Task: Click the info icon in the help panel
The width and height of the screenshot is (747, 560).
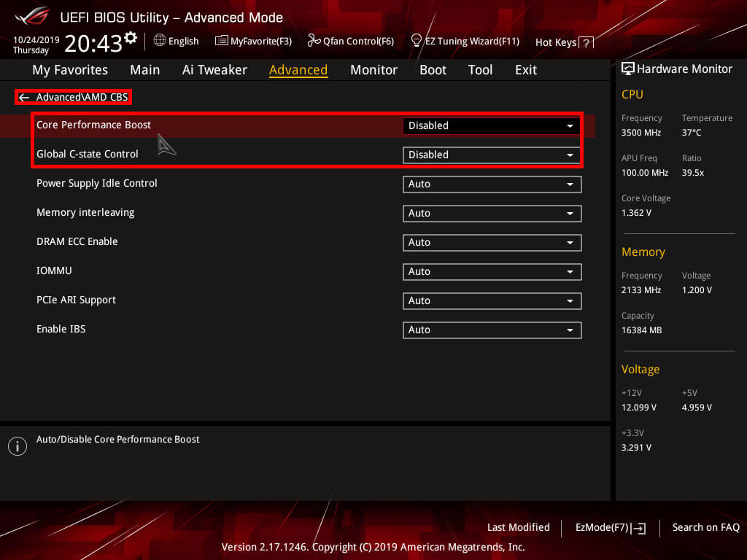Action: pyautogui.click(x=18, y=446)
